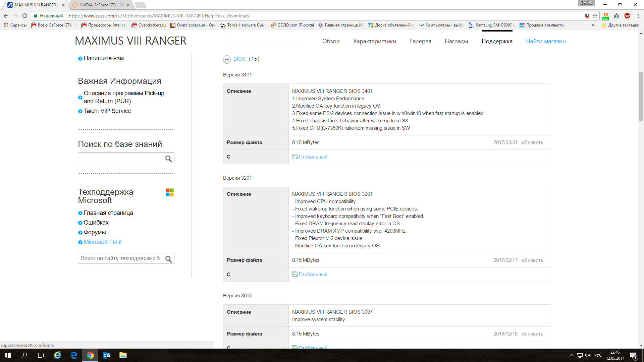The height and width of the screenshot is (362, 644).
Task: Open File Explorer from the taskbar
Action: tap(123, 355)
